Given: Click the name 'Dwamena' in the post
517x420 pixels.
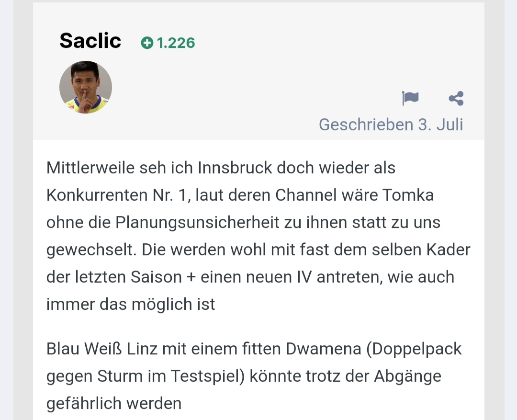Looking at the screenshot, I should [324, 349].
